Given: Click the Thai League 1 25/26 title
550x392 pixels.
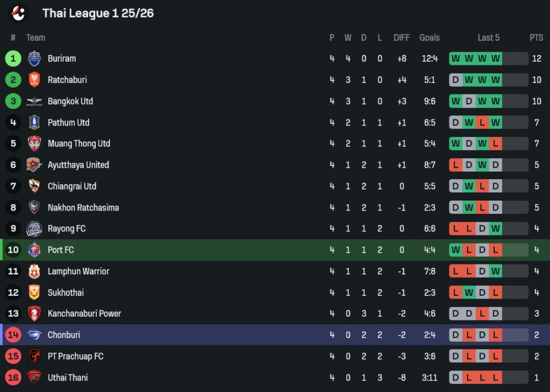Looking at the screenshot, I should tap(98, 13).
